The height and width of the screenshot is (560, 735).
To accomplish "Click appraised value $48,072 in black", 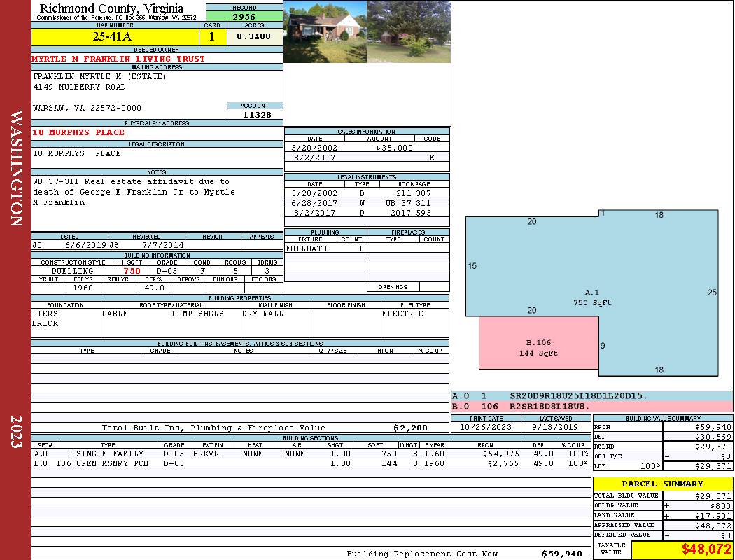I will tap(713, 526).
